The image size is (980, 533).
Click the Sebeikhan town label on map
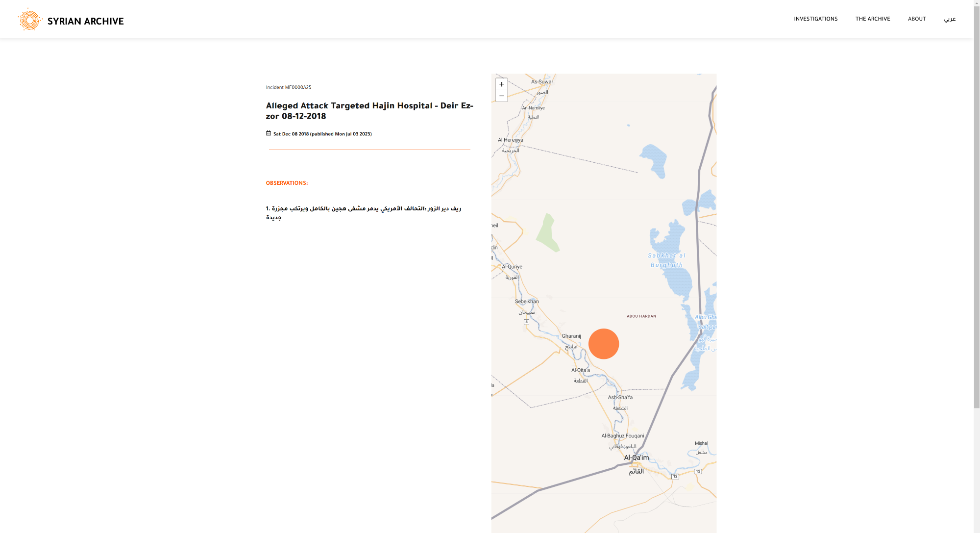(527, 302)
